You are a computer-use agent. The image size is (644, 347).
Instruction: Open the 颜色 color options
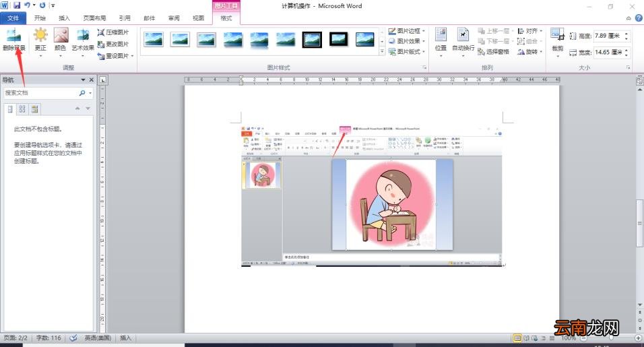(61, 42)
